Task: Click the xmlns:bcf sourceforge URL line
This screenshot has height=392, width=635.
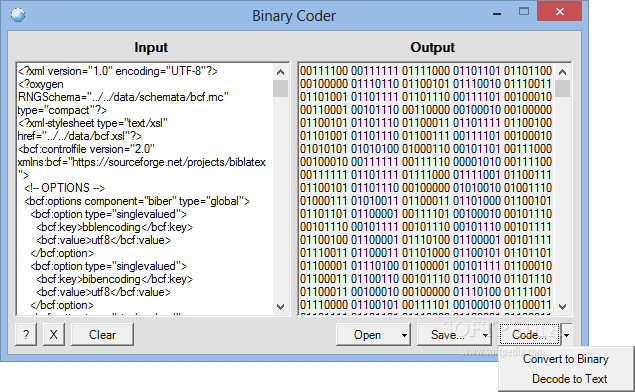Action: click(142, 162)
